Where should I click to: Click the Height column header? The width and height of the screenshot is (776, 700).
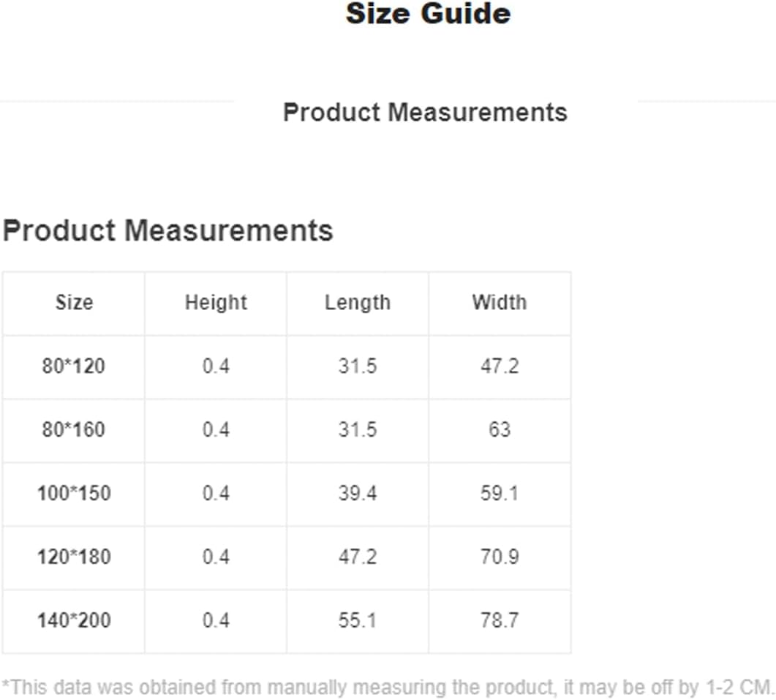216,303
